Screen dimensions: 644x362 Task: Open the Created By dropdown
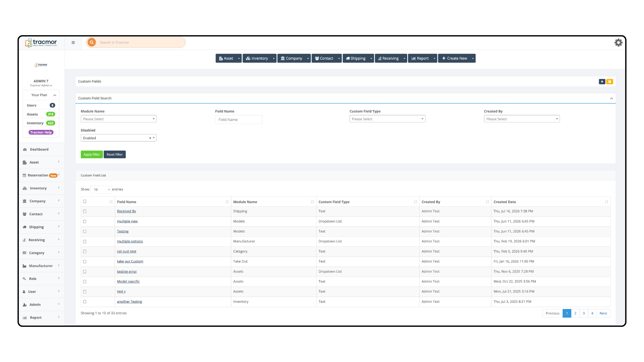(x=522, y=119)
